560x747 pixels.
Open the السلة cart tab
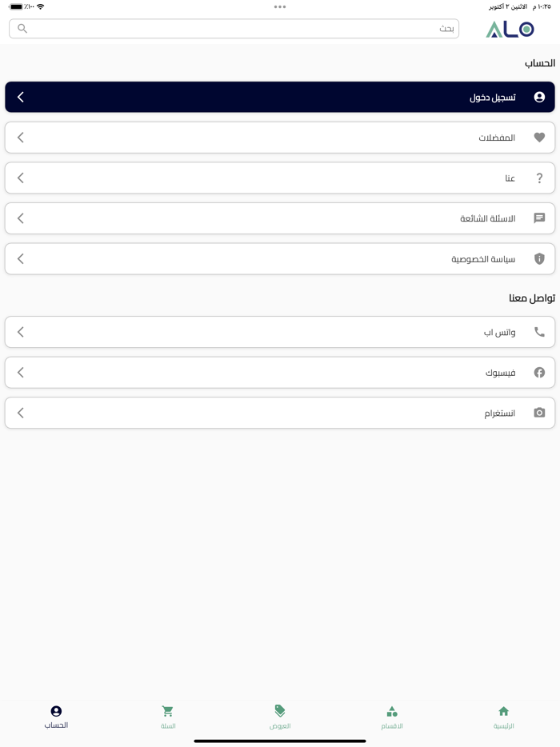(168, 717)
